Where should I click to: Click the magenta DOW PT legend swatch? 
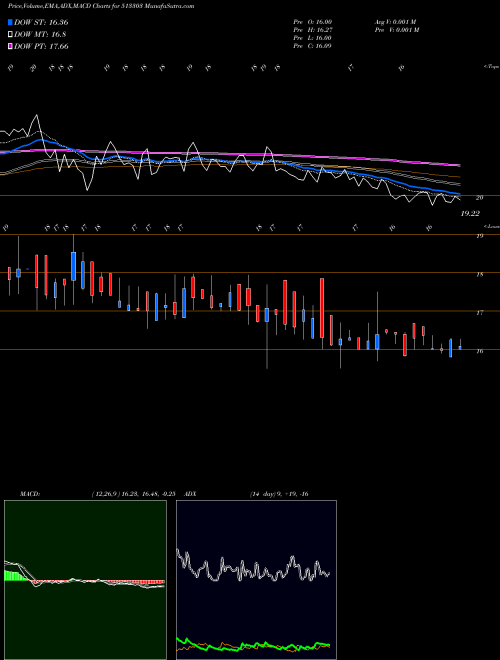pyautogui.click(x=10, y=46)
